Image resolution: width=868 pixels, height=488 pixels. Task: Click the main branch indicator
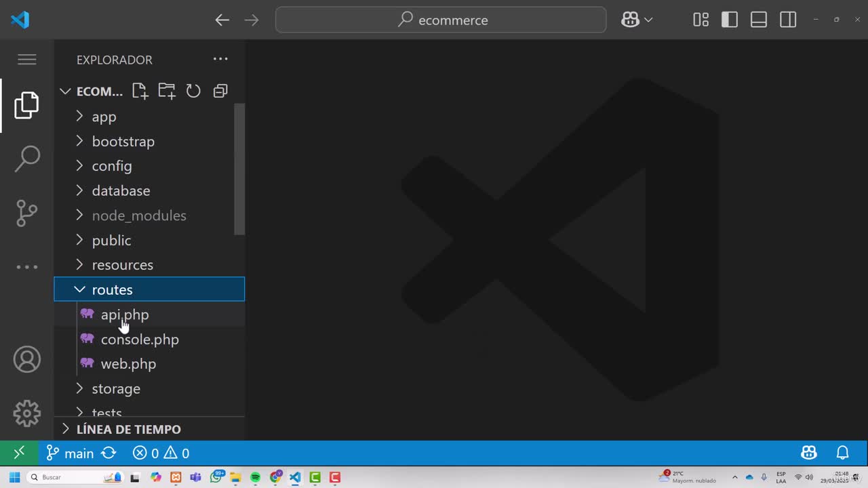point(71,453)
